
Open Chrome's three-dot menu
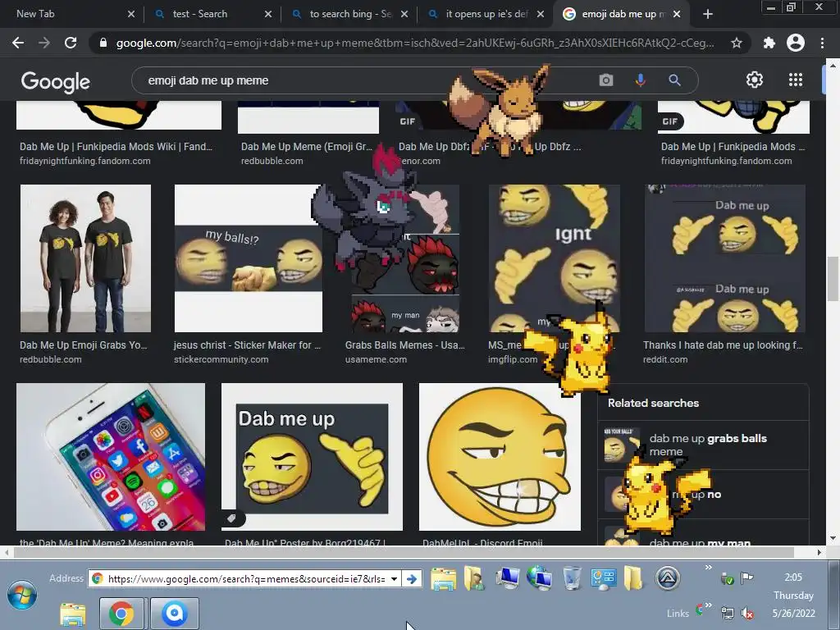pyautogui.click(x=822, y=43)
